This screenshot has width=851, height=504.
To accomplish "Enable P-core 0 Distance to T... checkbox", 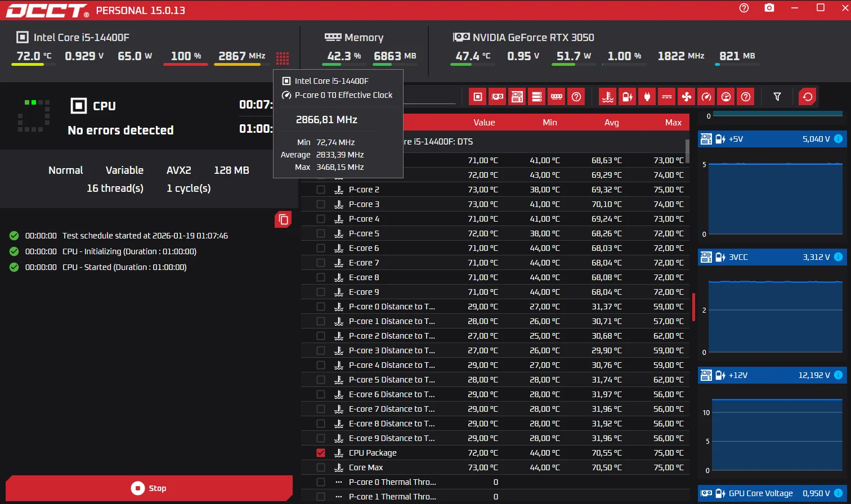I will pos(321,307).
